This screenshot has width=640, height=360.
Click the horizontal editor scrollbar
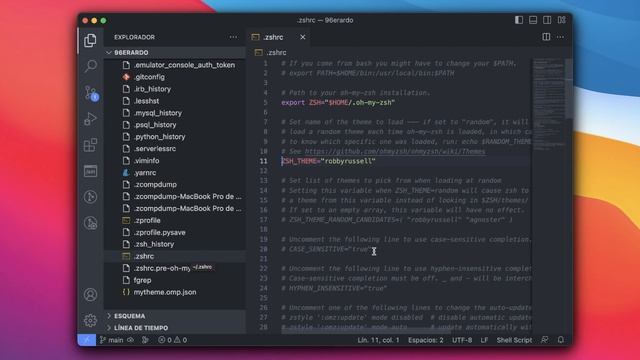pos(366,331)
